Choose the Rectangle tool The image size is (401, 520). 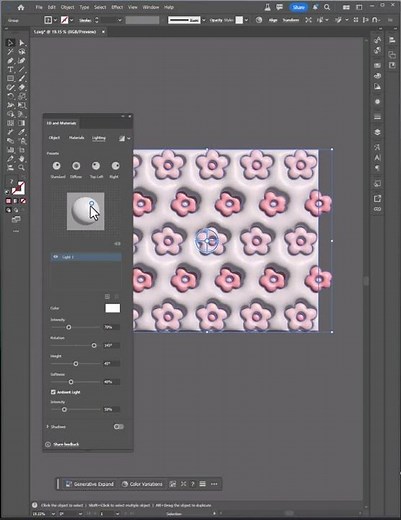10,79
